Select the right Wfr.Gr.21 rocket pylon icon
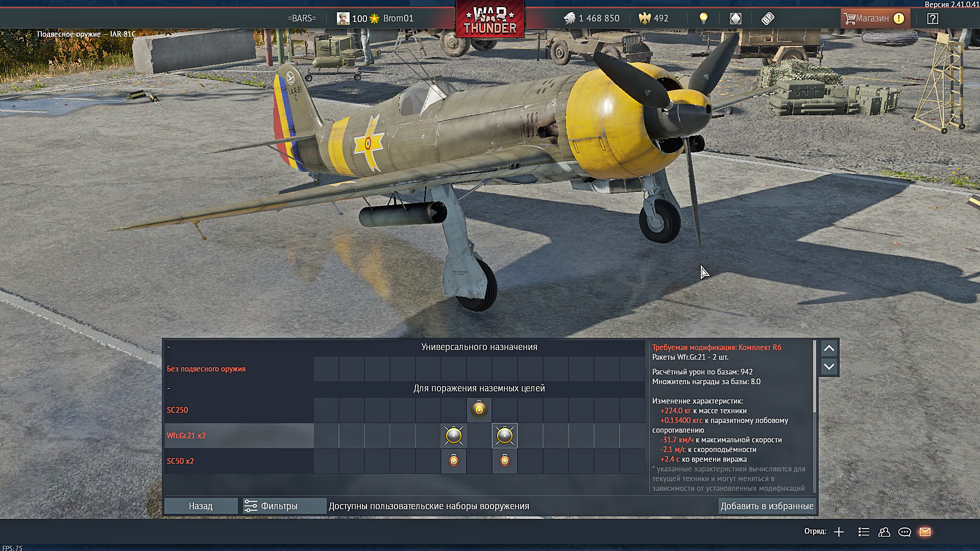Viewport: 980px width, 551px height. coord(505,436)
